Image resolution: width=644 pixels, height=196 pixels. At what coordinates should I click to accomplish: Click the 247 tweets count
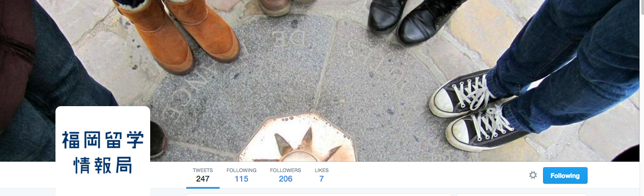(203, 179)
